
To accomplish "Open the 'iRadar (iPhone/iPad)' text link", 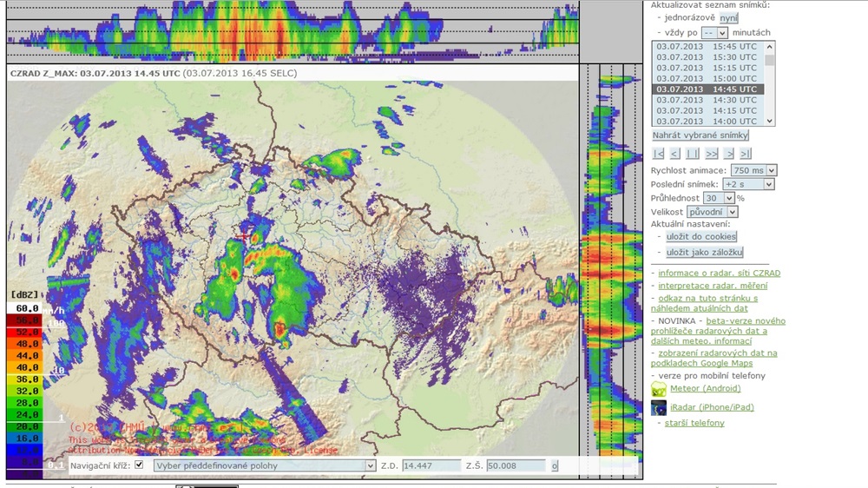I will click(712, 407).
